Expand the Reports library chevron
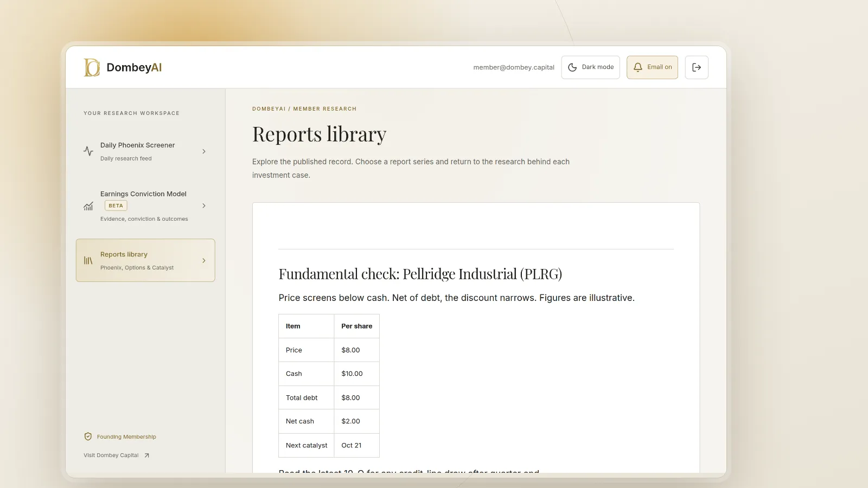 tap(204, 261)
